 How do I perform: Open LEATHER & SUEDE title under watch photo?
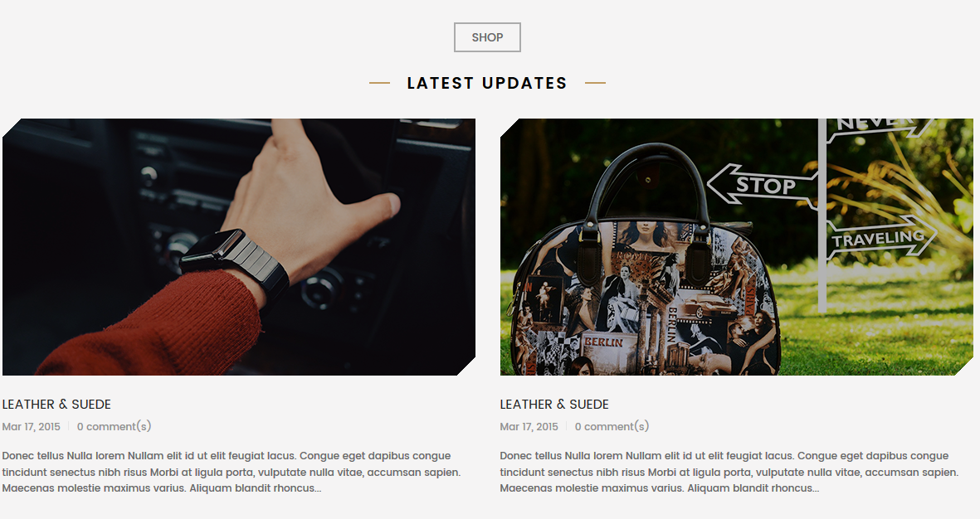tap(56, 404)
